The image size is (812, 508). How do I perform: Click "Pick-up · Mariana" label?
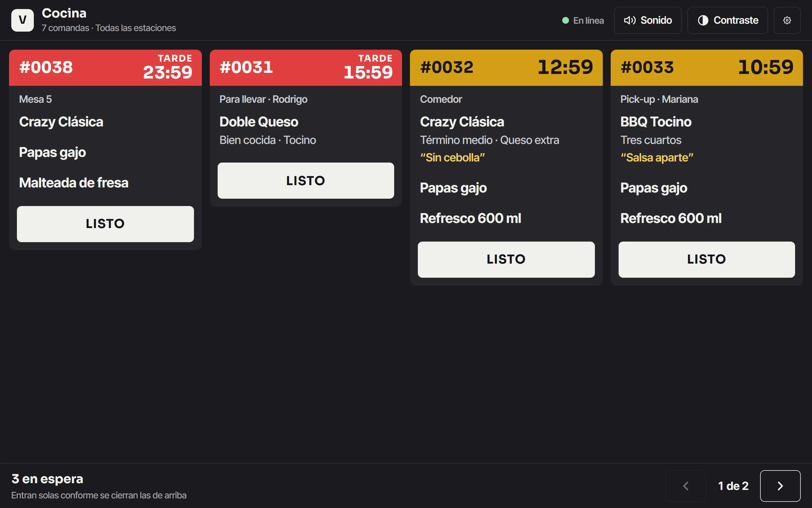coord(659,99)
